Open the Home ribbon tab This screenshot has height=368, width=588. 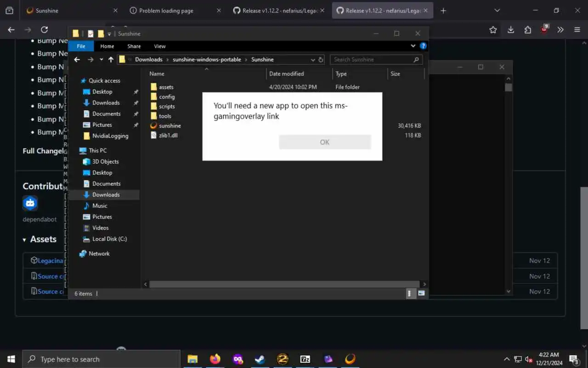tap(107, 46)
